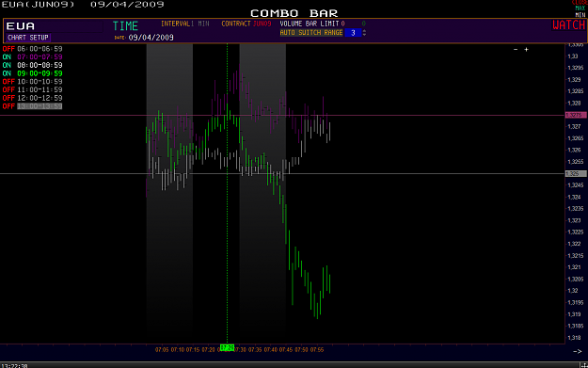Click the 1,32 price axis label

coord(573,291)
